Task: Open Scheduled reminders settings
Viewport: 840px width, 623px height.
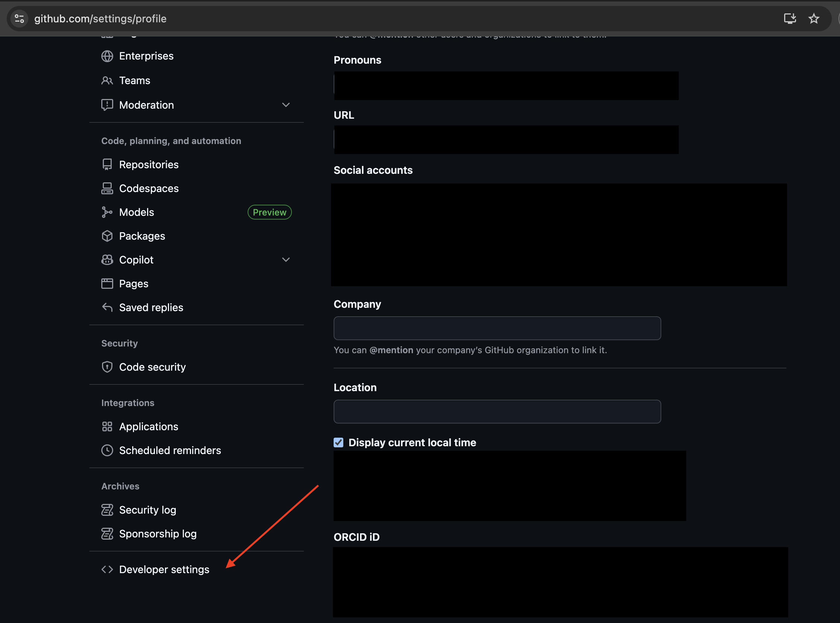Action: tap(170, 450)
